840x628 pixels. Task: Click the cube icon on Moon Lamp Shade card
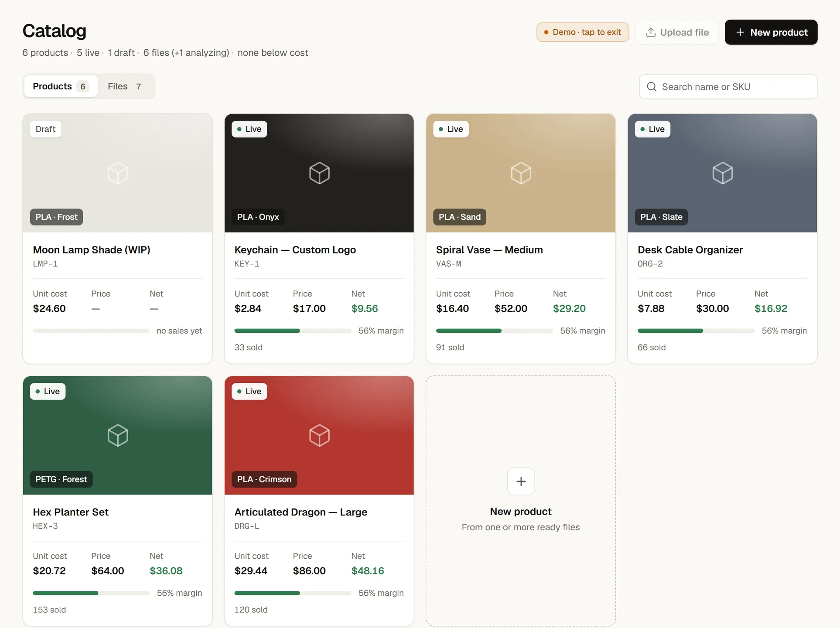coord(118,173)
